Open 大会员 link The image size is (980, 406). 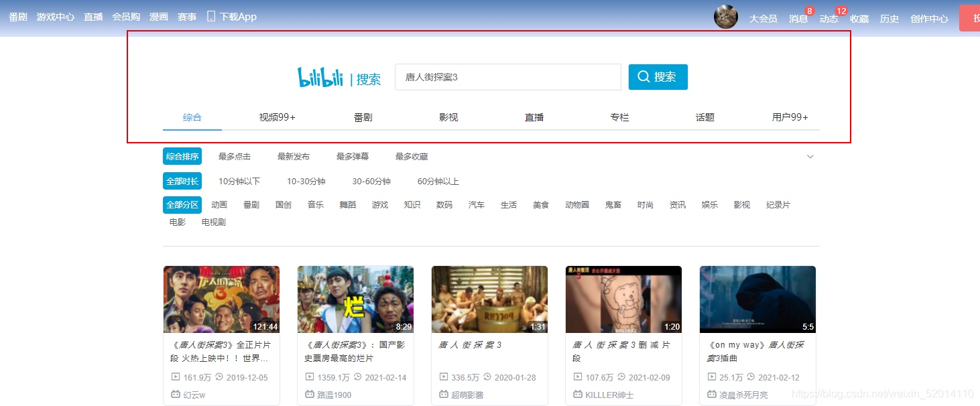tap(763, 19)
